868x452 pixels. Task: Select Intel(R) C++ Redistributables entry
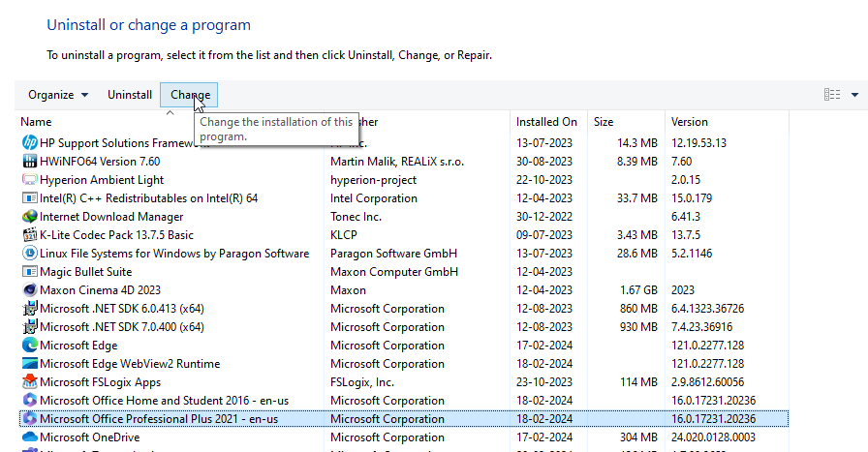148,198
